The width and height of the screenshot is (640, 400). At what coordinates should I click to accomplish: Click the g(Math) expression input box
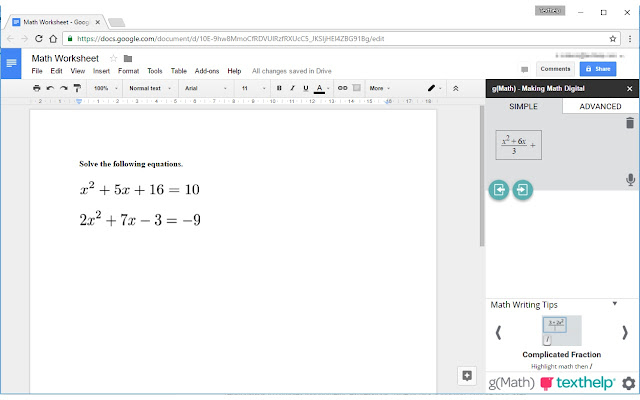[x=518, y=145]
